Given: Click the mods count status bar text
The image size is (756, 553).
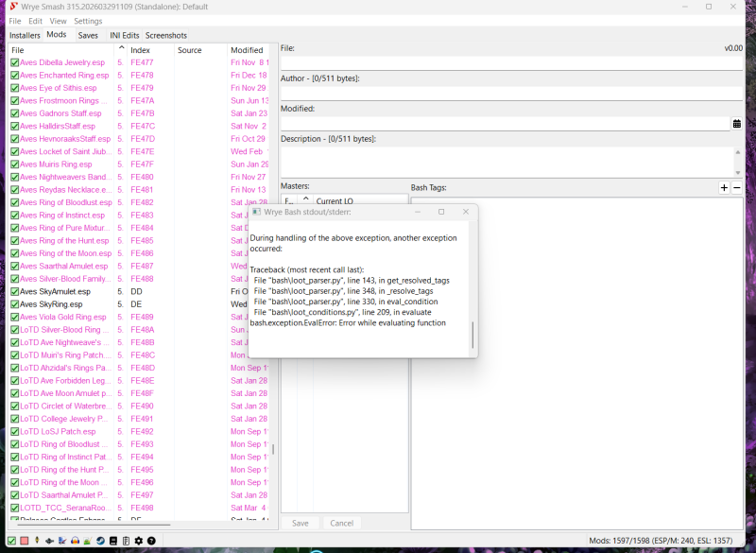Looking at the screenshot, I should [661, 541].
